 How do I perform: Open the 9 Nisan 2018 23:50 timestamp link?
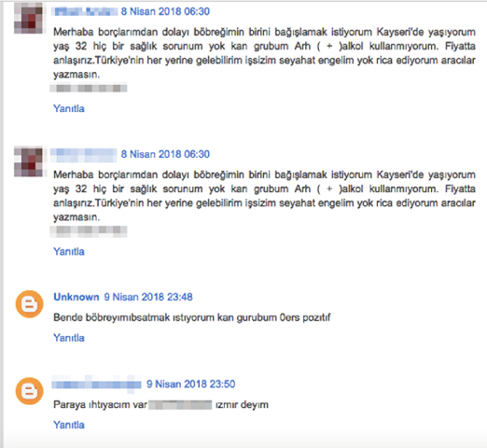coord(191,384)
